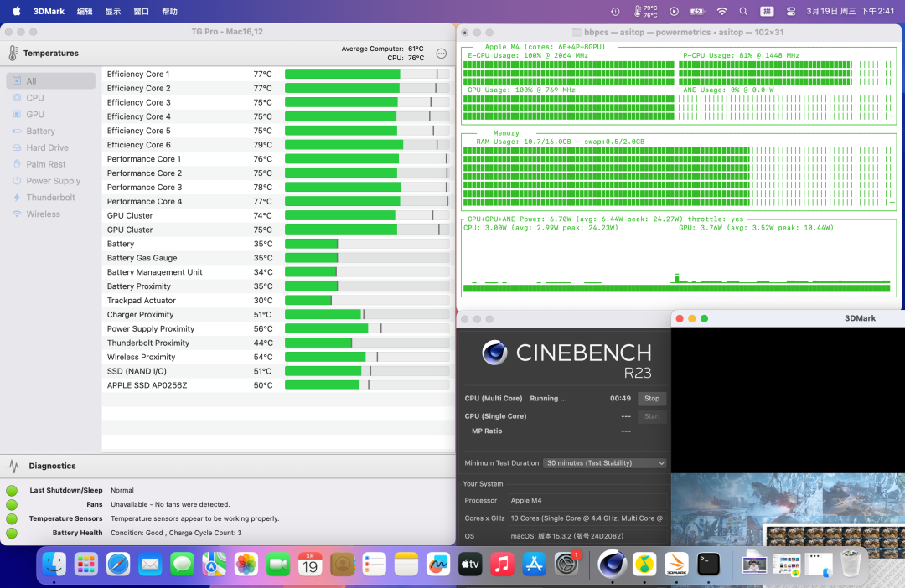Click the Temperatures thermometer icon
905x588 pixels.
tap(13, 53)
